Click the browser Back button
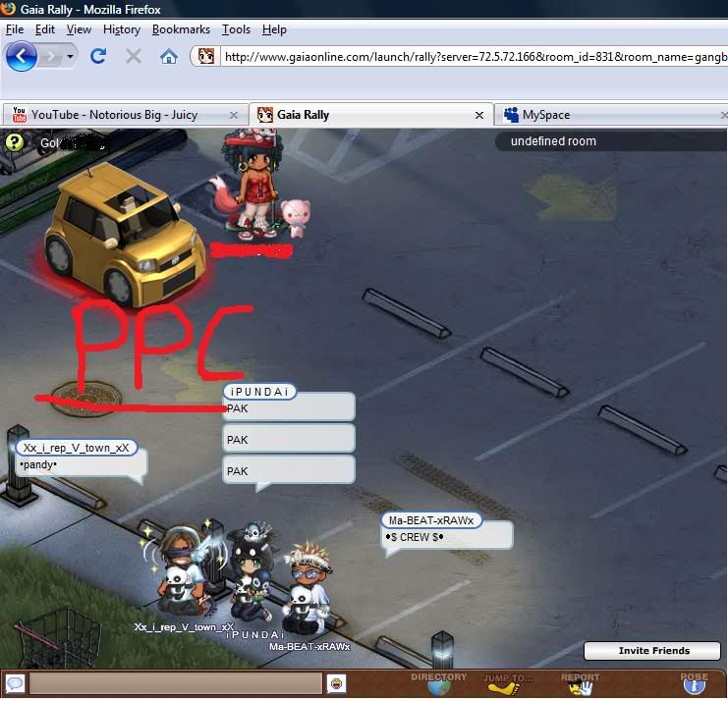This screenshot has width=728, height=701. pos(21,56)
